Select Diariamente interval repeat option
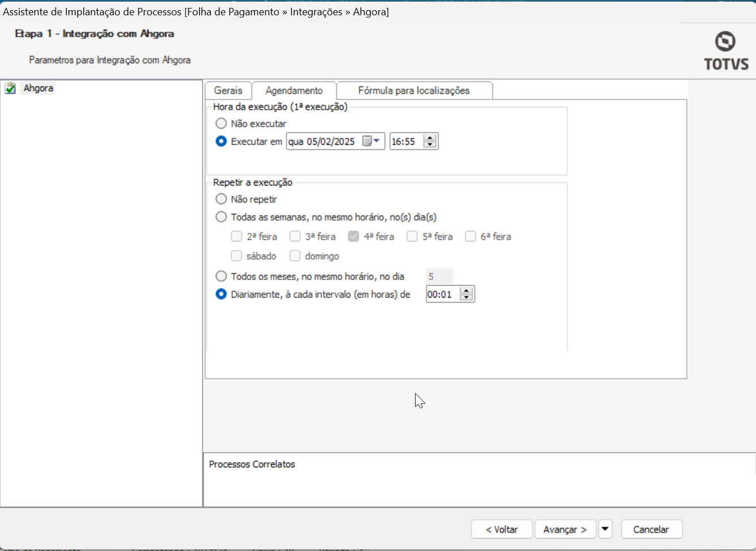This screenshot has width=756, height=551. (x=221, y=294)
